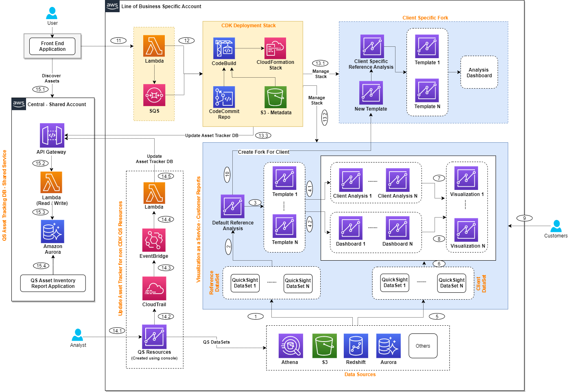Select the Athena icon under Data Sources
The width and height of the screenshot is (568, 392).
[291, 346]
